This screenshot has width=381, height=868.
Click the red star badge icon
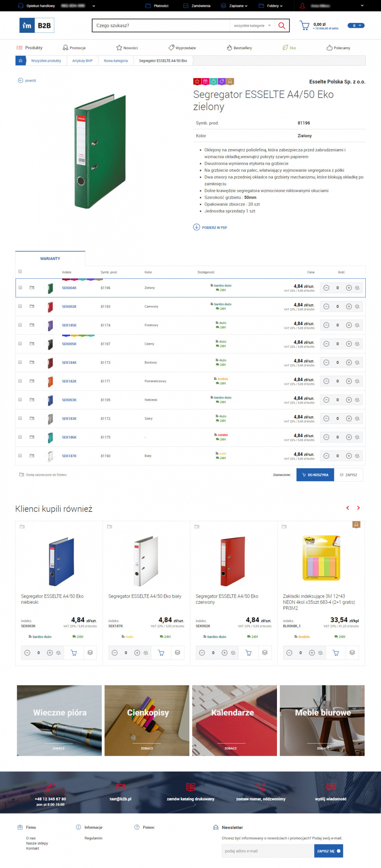[197, 82]
